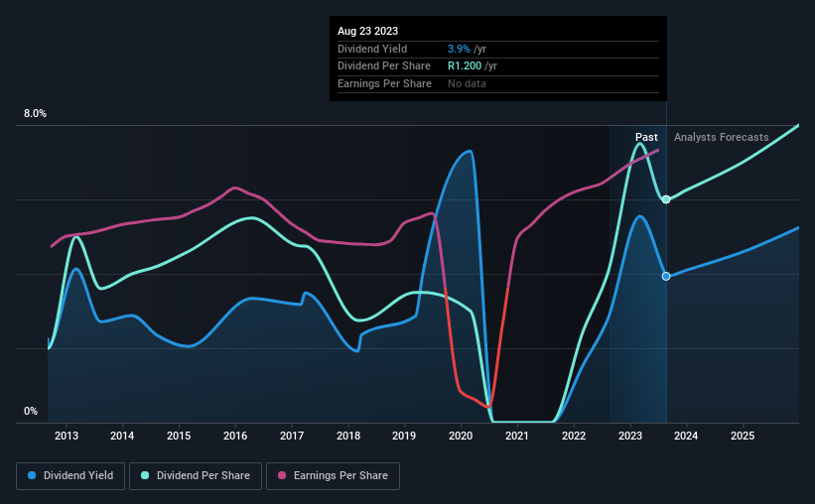815x504 pixels.
Task: Click the 2017 x-axis label
Action: click(x=292, y=436)
